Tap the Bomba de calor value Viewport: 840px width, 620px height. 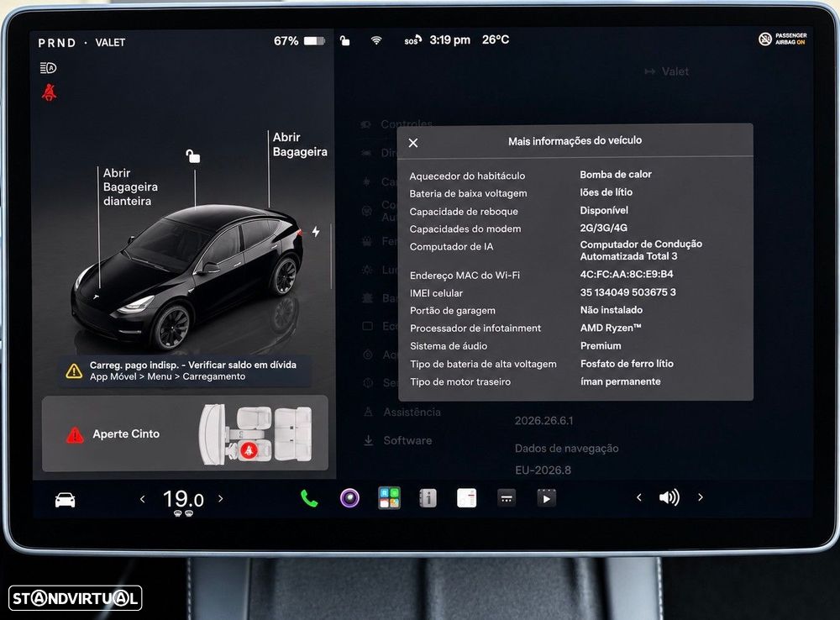tap(616, 174)
